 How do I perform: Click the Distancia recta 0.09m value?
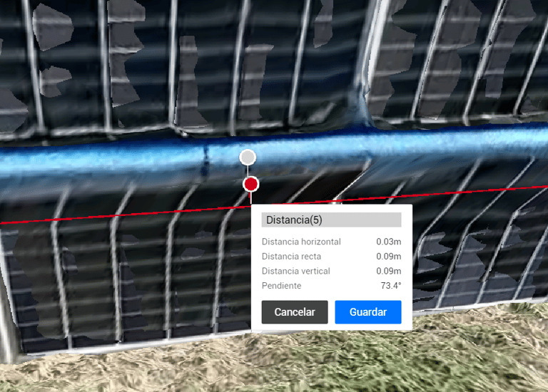coord(389,256)
